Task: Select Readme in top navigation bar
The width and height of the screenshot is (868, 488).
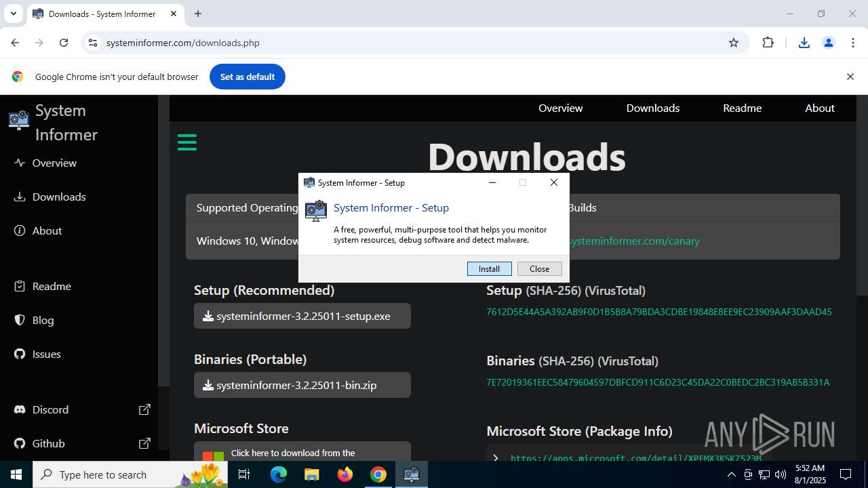Action: [742, 108]
